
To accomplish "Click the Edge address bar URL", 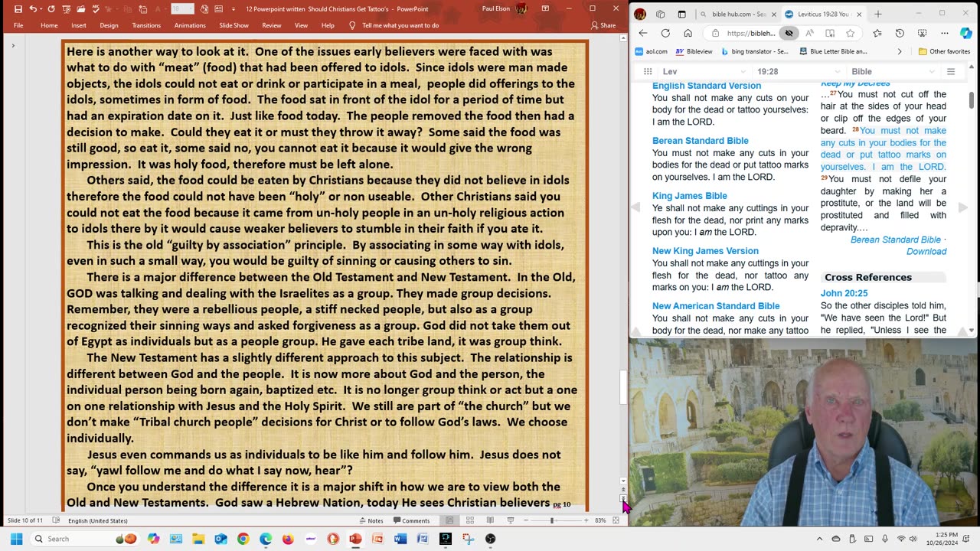I will [x=750, y=33].
